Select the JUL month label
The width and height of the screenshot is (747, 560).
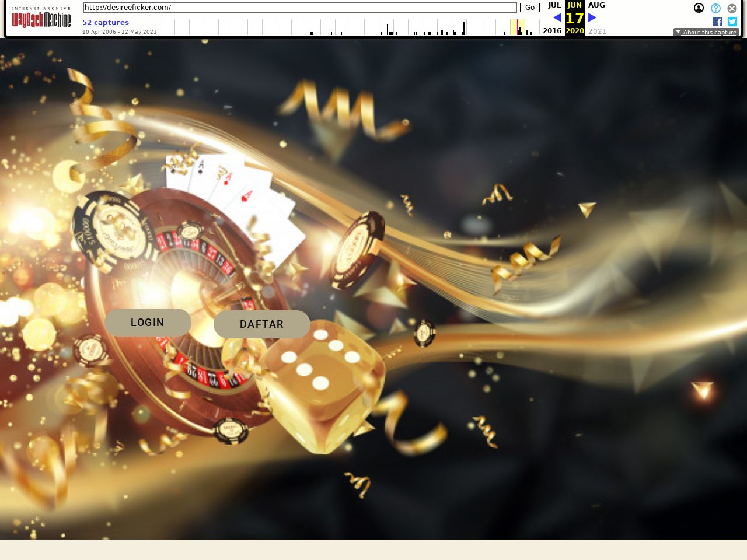coord(554,5)
